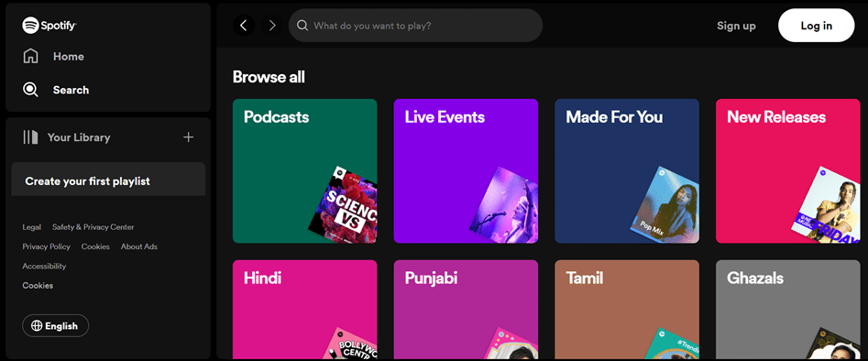Open the Ghazals category card
The width and height of the screenshot is (868, 361).
click(x=787, y=310)
